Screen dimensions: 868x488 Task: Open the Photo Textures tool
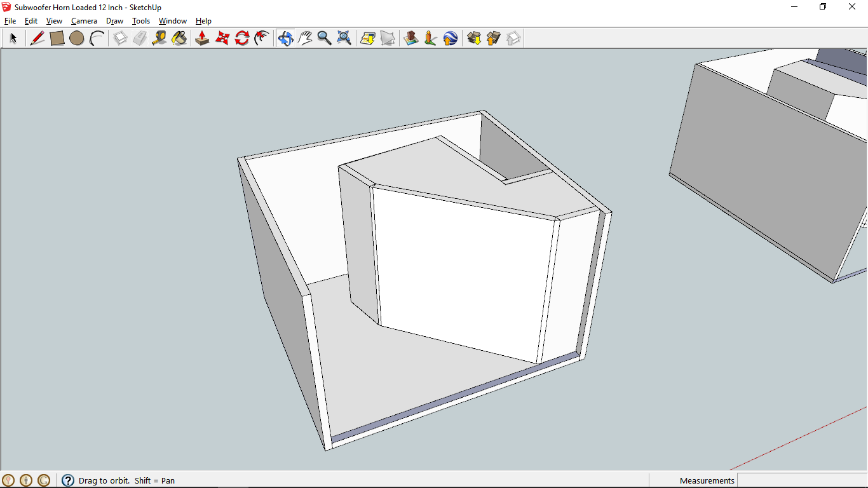(431, 38)
